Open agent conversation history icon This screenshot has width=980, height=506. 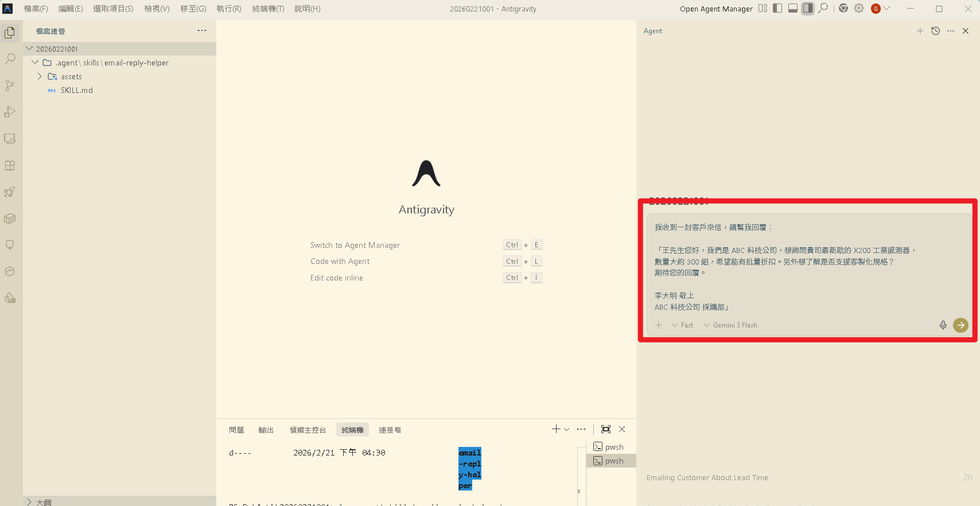(x=935, y=31)
